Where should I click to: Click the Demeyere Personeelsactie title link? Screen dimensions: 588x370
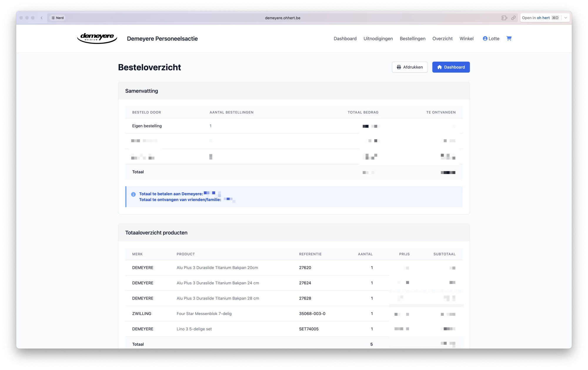click(162, 38)
